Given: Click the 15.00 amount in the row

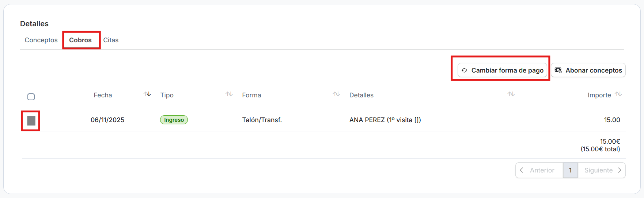Looking at the screenshot, I should pos(612,120).
